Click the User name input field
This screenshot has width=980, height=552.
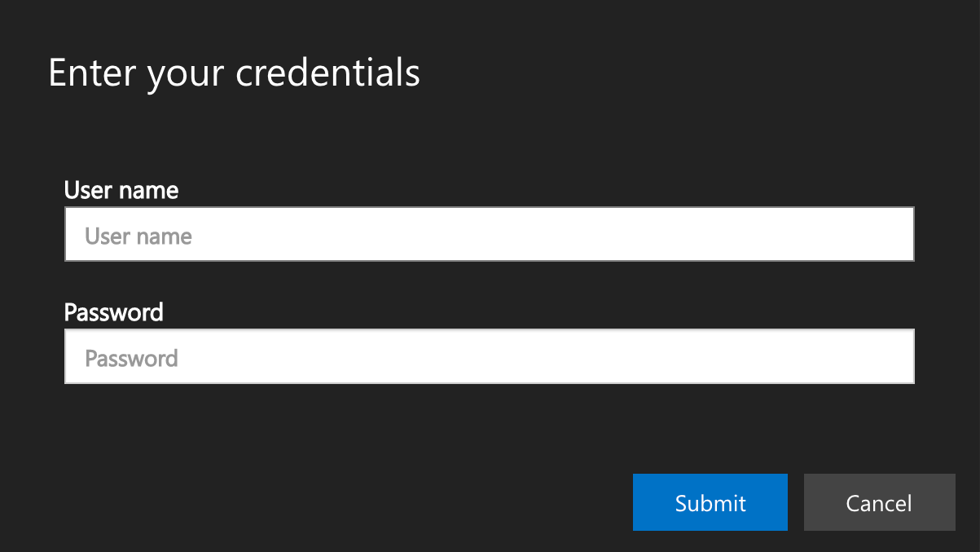coord(489,235)
